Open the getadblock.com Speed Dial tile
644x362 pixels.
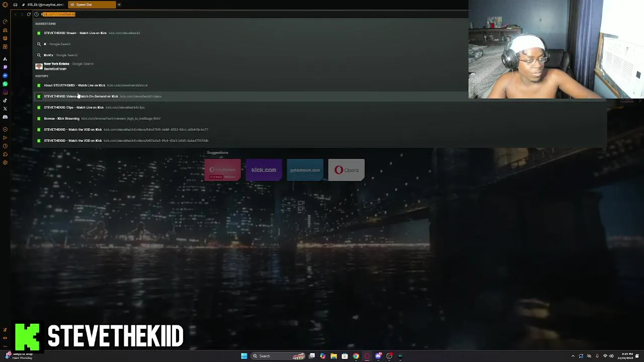(x=305, y=170)
